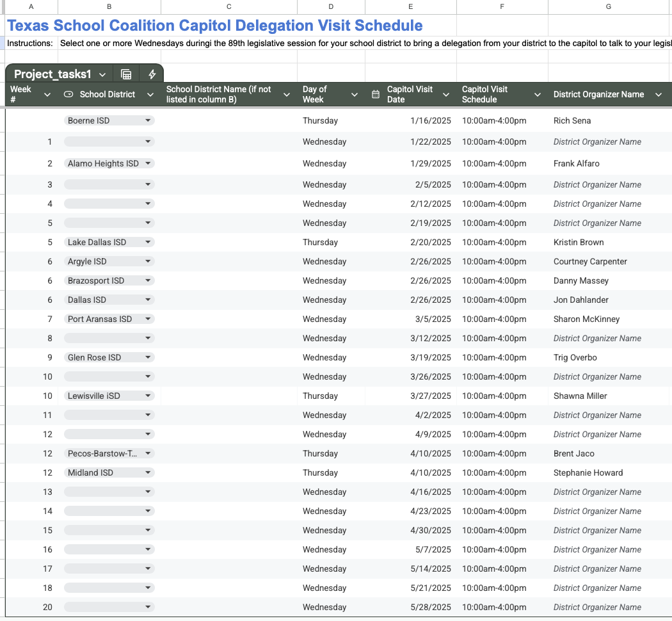Open the table view grid icon
This screenshot has width=672, height=621.
(126, 74)
